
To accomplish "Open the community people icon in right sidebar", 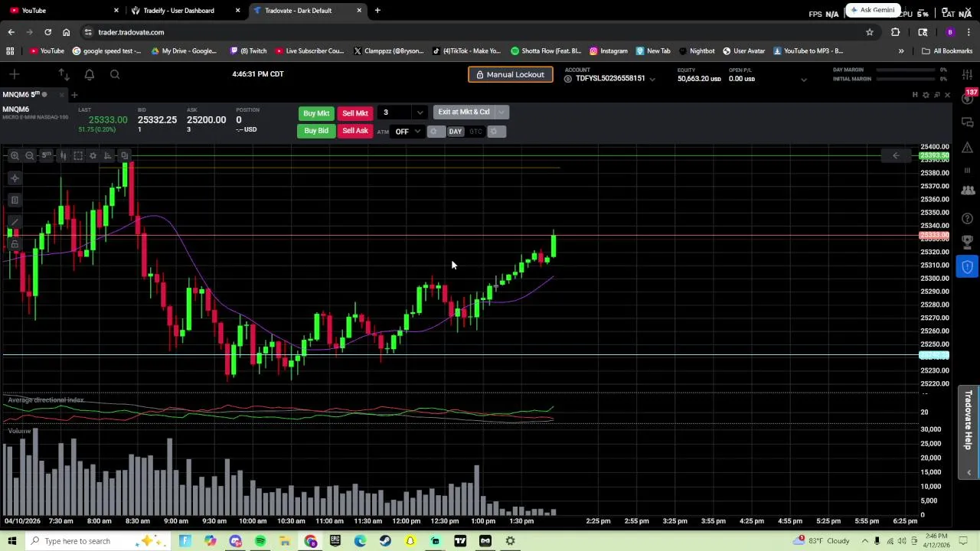I will [x=968, y=190].
